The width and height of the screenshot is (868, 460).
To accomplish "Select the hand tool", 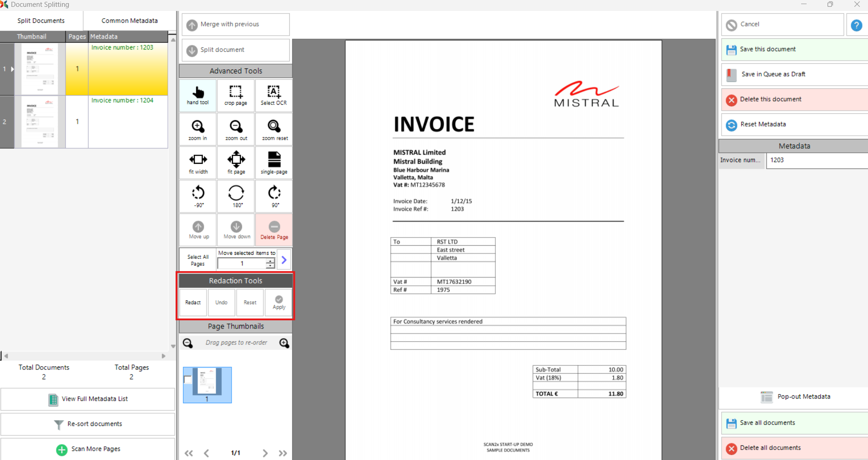I will tap(198, 95).
